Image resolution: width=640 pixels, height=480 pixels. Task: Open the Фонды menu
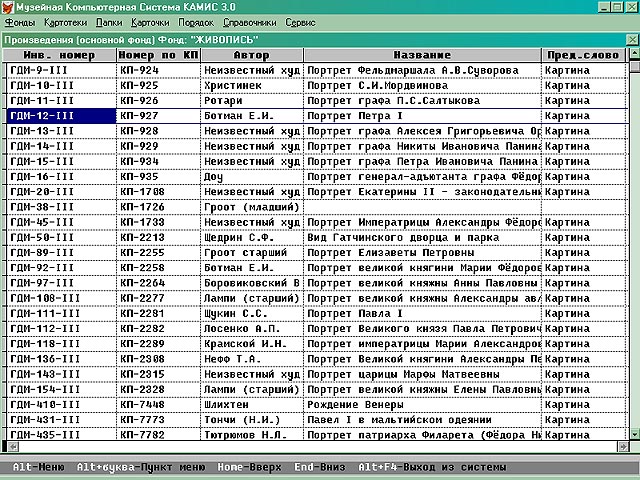pyautogui.click(x=20, y=23)
